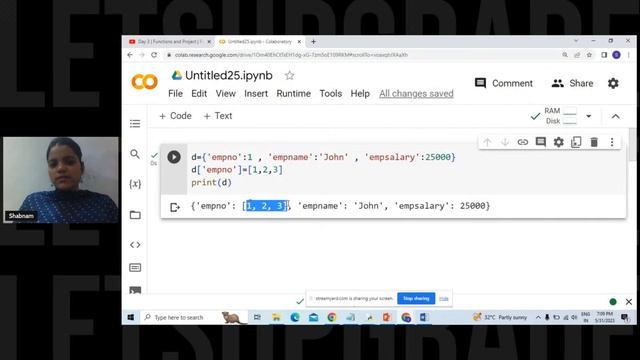
Task: Move cell up arrow in cell toolbar
Action: pos(487,142)
